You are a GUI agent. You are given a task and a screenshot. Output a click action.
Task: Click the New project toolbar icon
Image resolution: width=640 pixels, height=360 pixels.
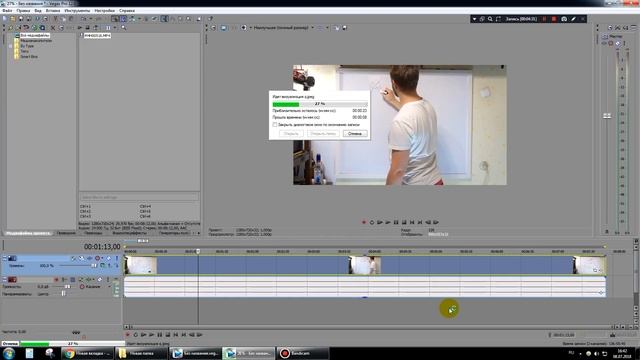[x=4, y=19]
